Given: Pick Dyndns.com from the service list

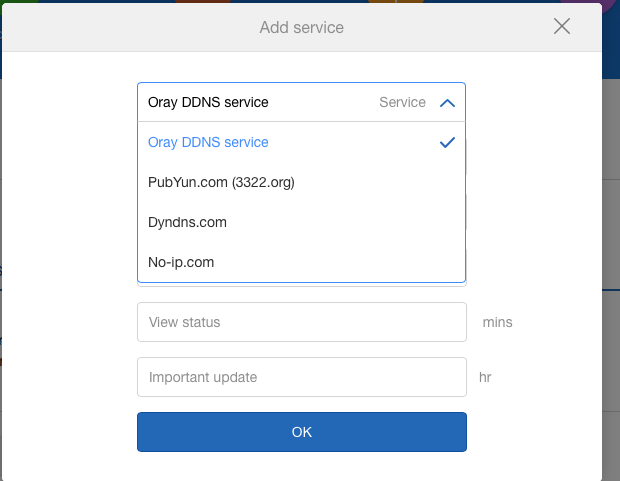Looking at the screenshot, I should [x=187, y=222].
